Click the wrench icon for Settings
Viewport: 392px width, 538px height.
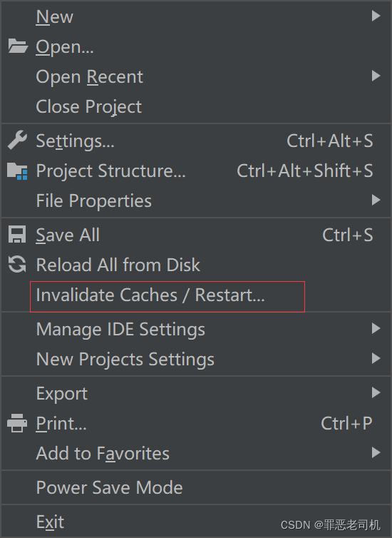(x=17, y=141)
